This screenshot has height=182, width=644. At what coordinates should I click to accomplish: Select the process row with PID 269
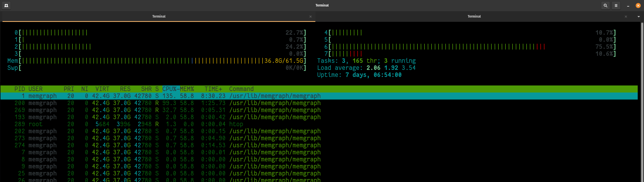(x=319, y=110)
